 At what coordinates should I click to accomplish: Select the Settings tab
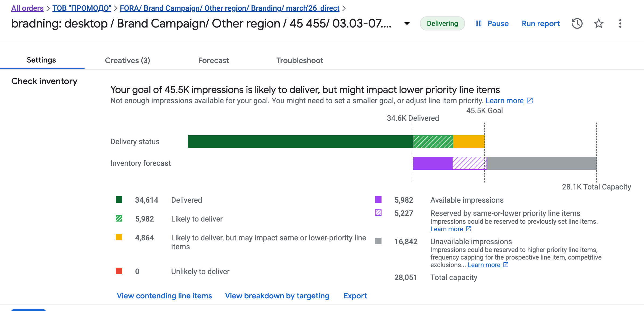[41, 60]
